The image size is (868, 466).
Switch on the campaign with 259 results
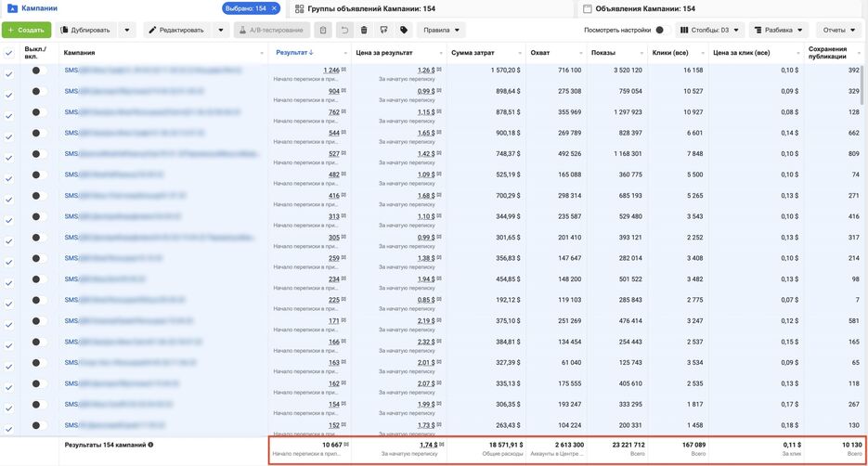pos(38,258)
